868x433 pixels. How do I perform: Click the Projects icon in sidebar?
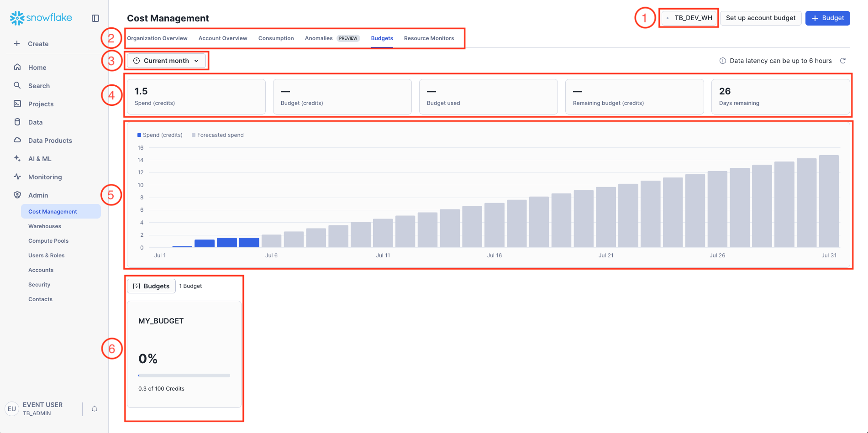pos(17,104)
